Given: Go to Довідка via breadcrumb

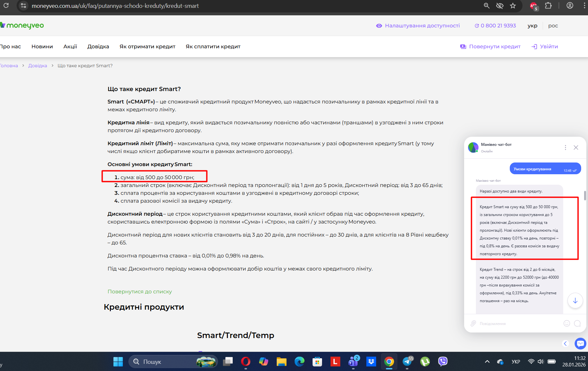Looking at the screenshot, I should [37, 66].
